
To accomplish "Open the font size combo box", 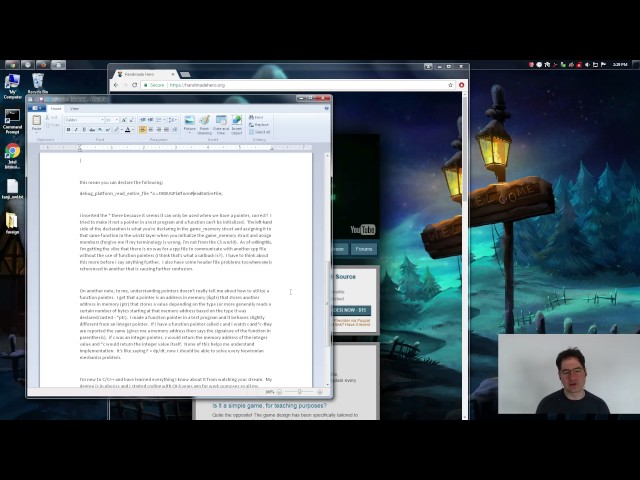I will [112, 120].
